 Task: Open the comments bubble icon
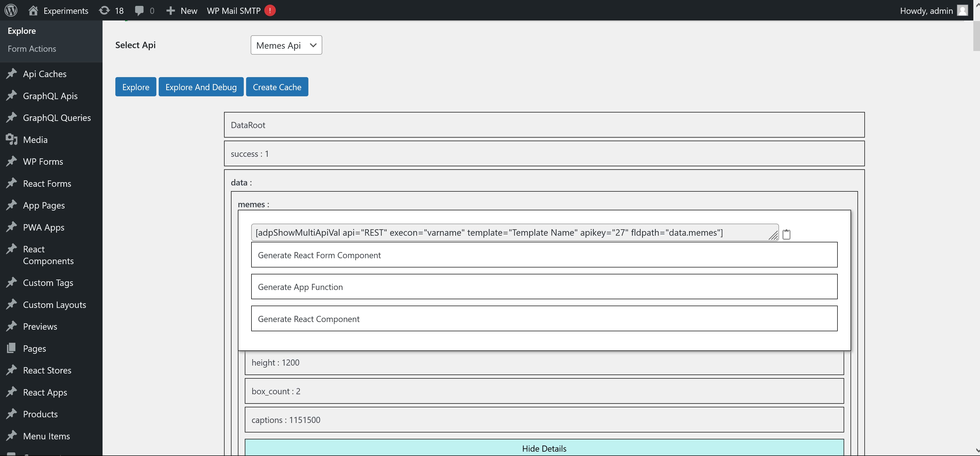(x=139, y=10)
